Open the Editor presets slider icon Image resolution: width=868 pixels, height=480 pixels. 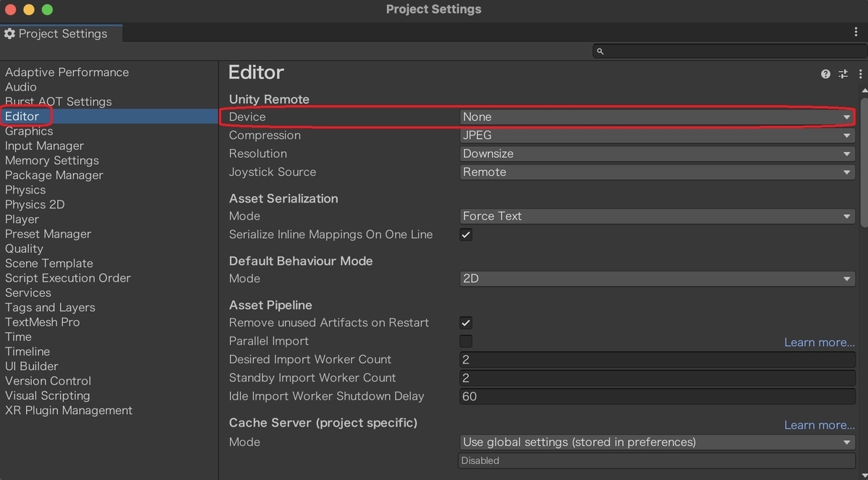click(x=843, y=74)
